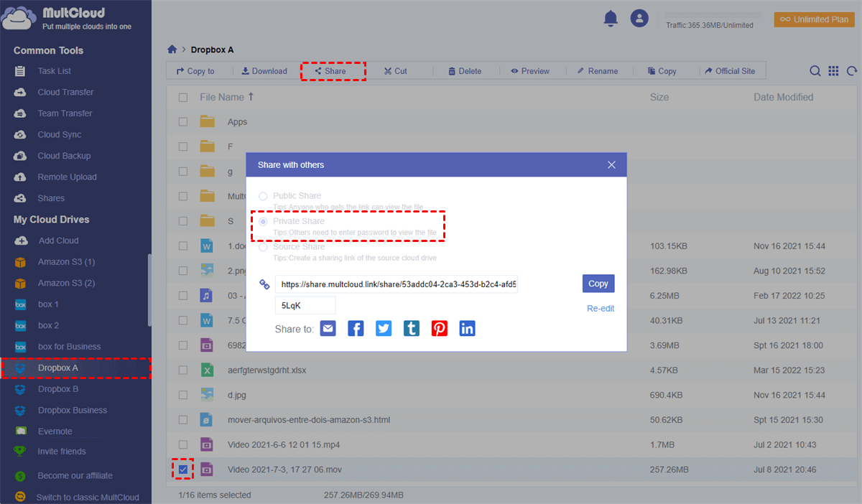Viewport: 862px width, 504px height.
Task: Click the password field 5LqK
Action: (x=305, y=305)
